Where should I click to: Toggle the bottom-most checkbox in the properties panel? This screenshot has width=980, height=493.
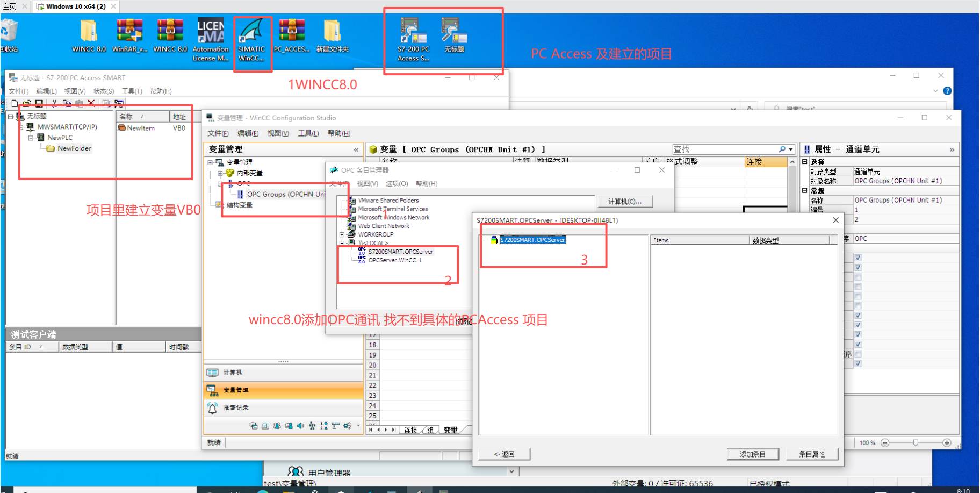858,363
